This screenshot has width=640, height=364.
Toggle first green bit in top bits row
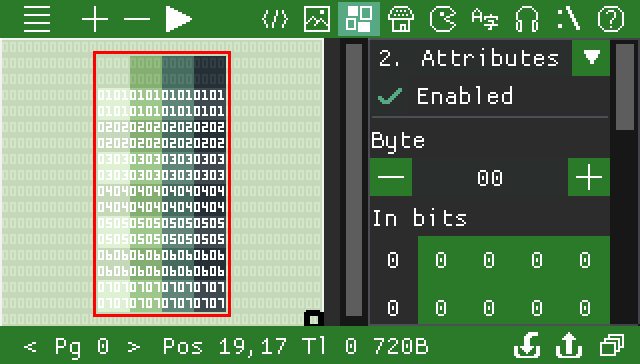tap(441, 260)
